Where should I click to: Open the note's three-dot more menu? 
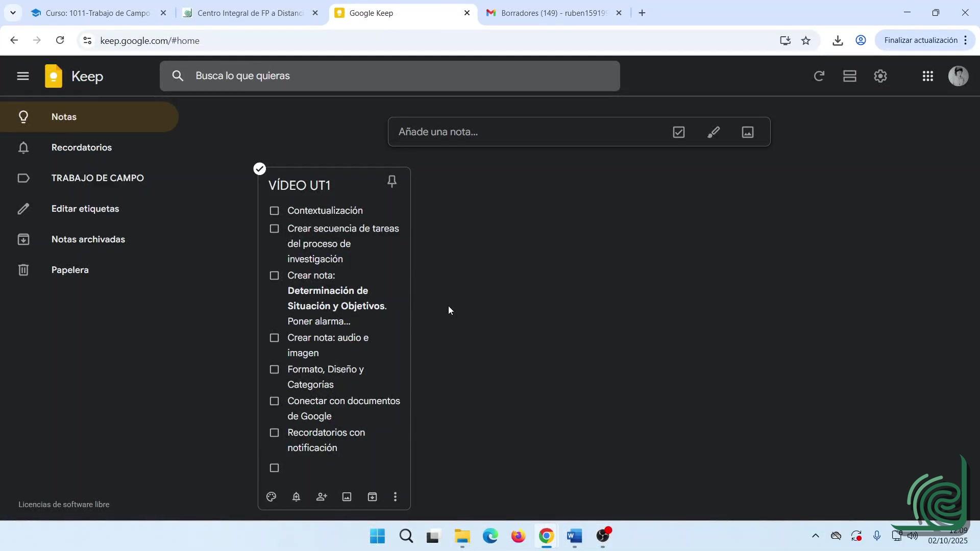pos(395,497)
